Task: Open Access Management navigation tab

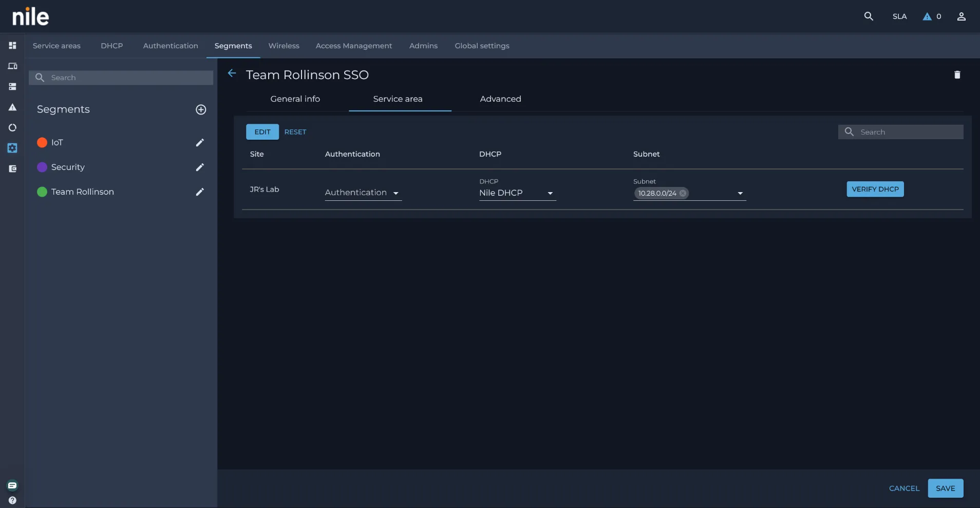Action: tap(354, 46)
